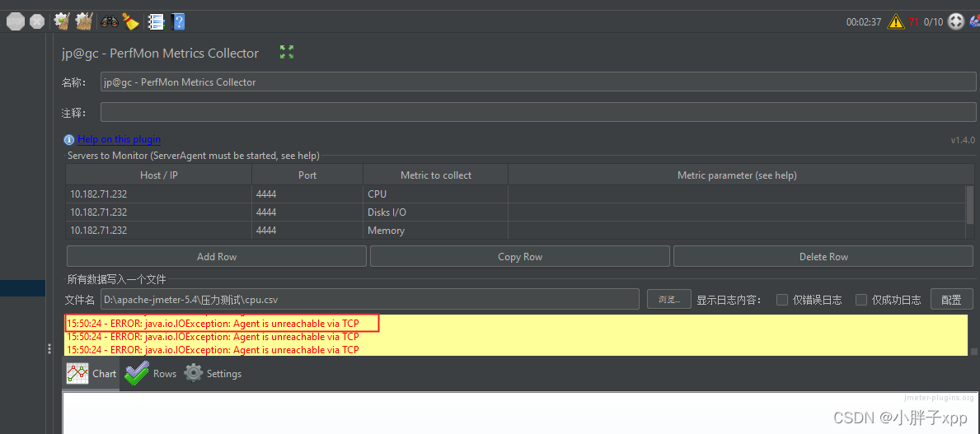Open the Function Helper list icon

click(x=156, y=22)
